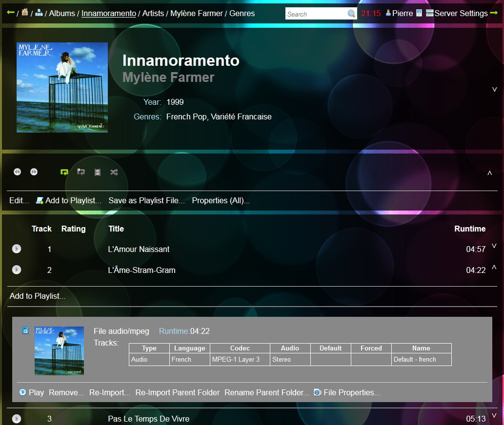Open Albums in the breadcrumb
Viewport: 504px width, 425px height.
61,13
